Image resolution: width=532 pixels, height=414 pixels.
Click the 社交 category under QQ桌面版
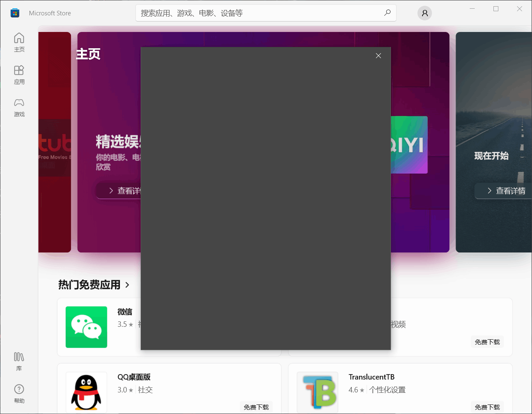(145, 390)
